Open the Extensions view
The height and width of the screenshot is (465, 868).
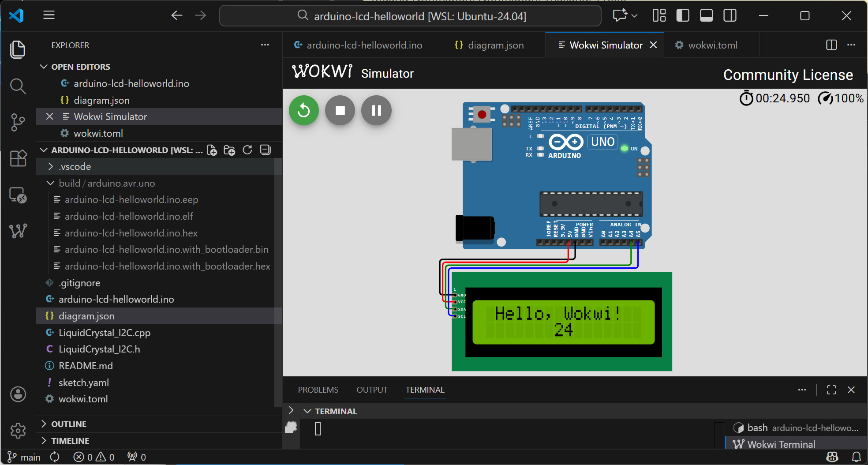(18, 158)
